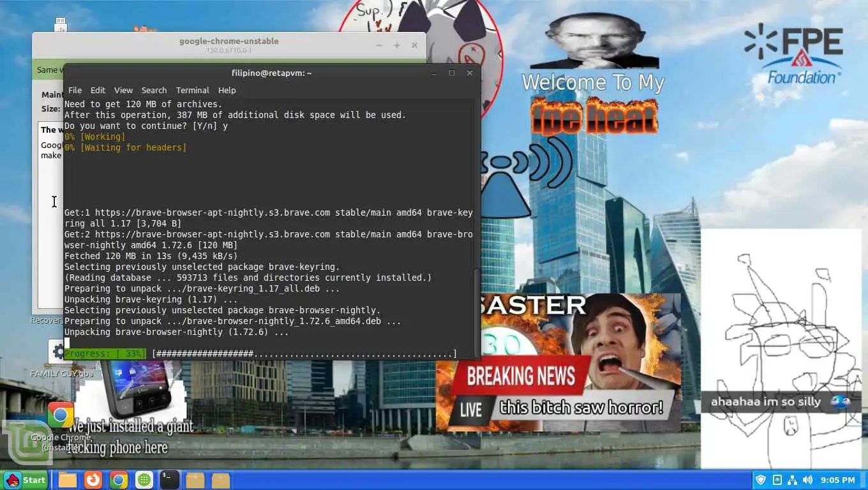Close the filipino@retapvm terminal window
The width and height of the screenshot is (868, 490).
[x=470, y=73]
